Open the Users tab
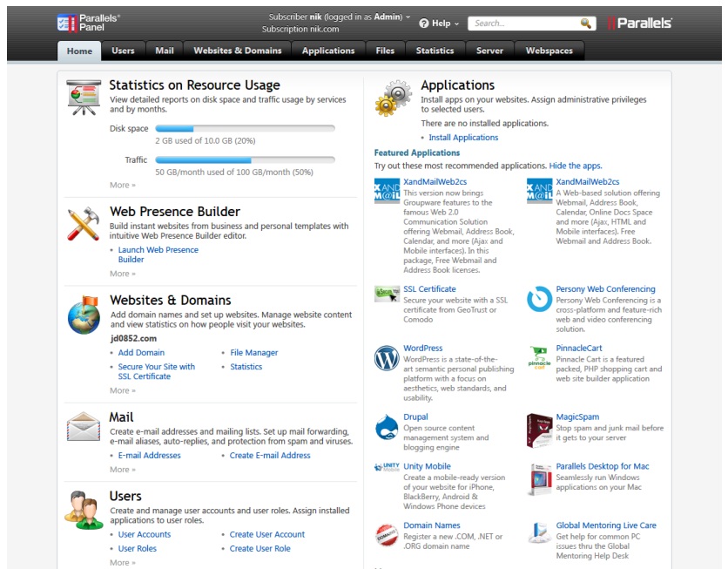 point(123,51)
